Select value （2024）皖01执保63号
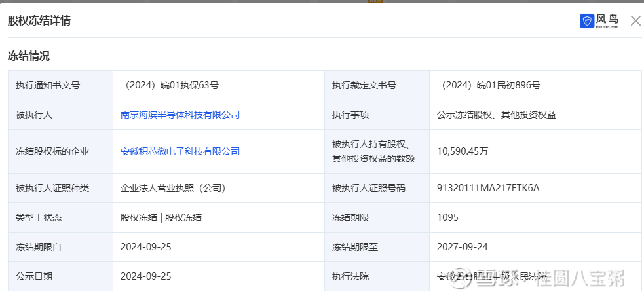The width and height of the screenshot is (644, 298). [170, 85]
